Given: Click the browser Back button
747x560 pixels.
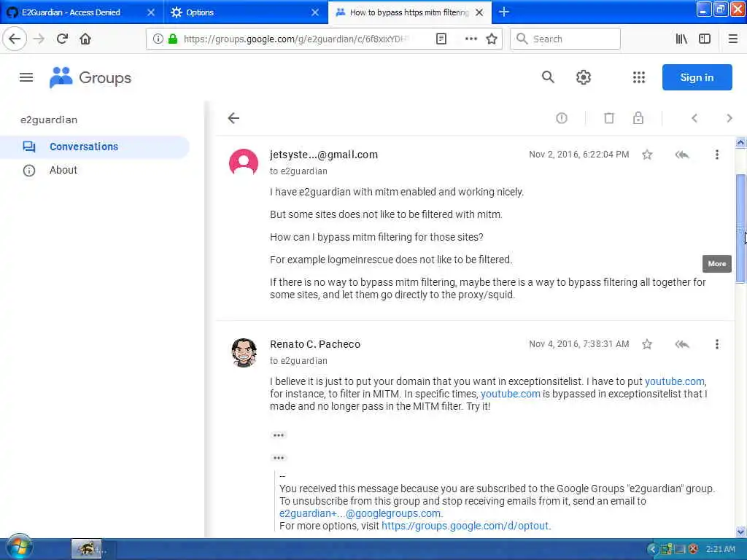Looking at the screenshot, I should coord(15,39).
